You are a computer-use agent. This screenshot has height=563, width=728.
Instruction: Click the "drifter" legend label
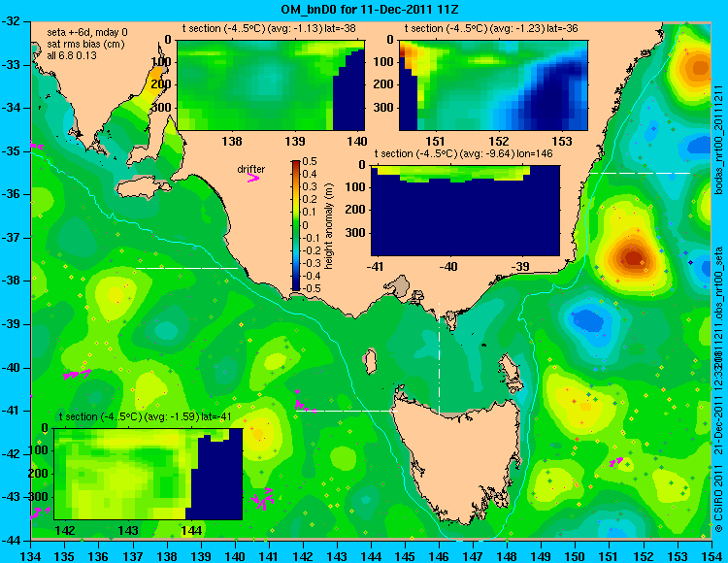[x=251, y=169]
